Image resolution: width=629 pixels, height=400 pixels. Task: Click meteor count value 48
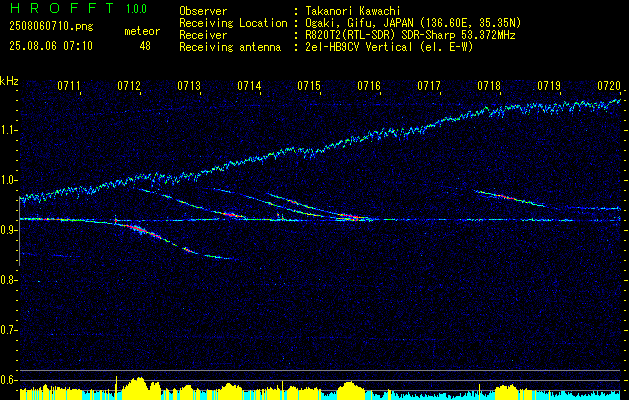(x=145, y=46)
